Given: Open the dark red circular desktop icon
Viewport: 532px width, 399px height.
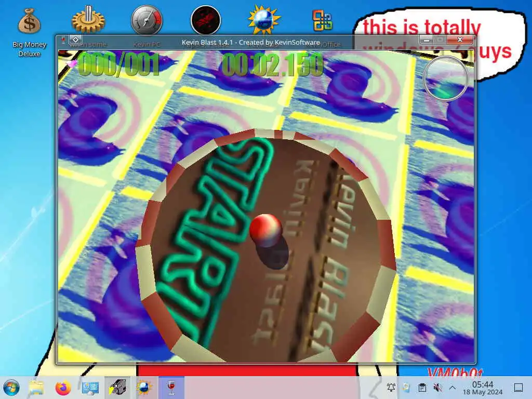Looking at the screenshot, I should click(x=206, y=20).
